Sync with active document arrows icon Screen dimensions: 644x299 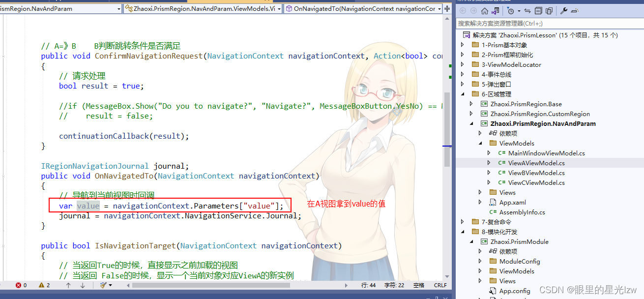pyautogui.click(x=527, y=11)
